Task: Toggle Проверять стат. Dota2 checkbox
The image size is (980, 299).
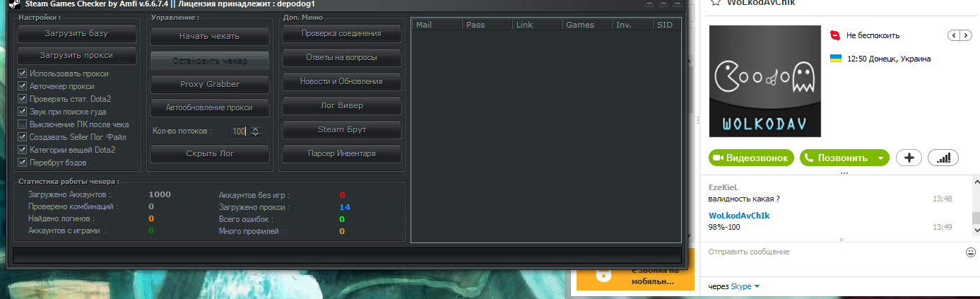Action: [x=23, y=99]
